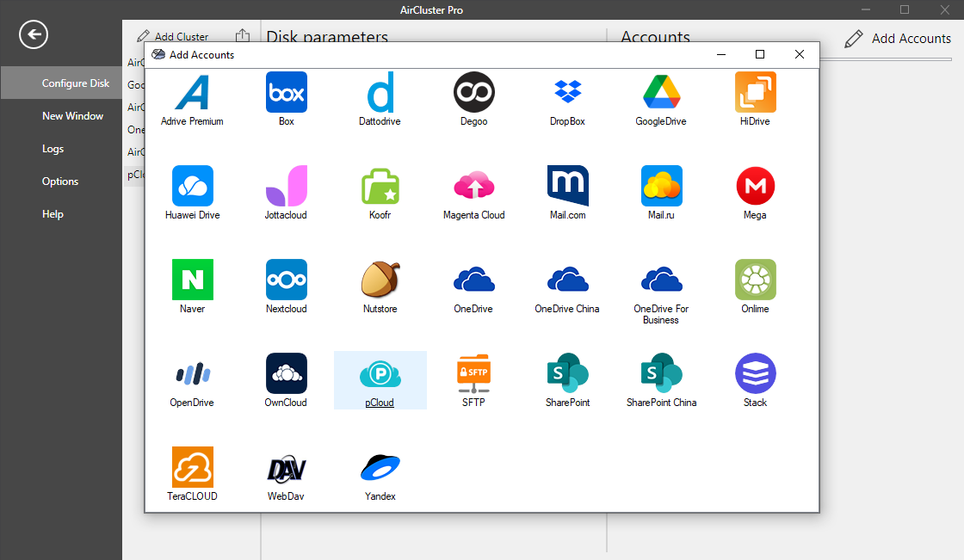Select the TeraCLOUD service
This screenshot has height=560, width=964.
(192, 473)
